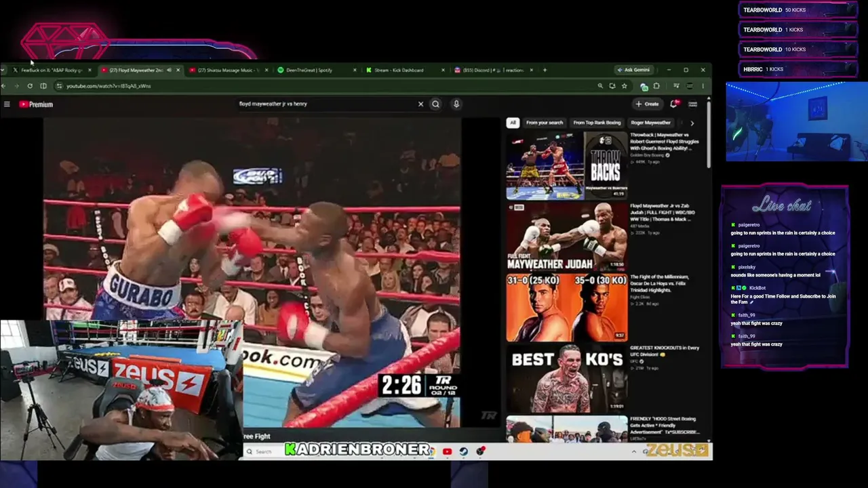Go to YouTube Premium home logo
Viewport: 868px width, 488px height.
click(36, 104)
